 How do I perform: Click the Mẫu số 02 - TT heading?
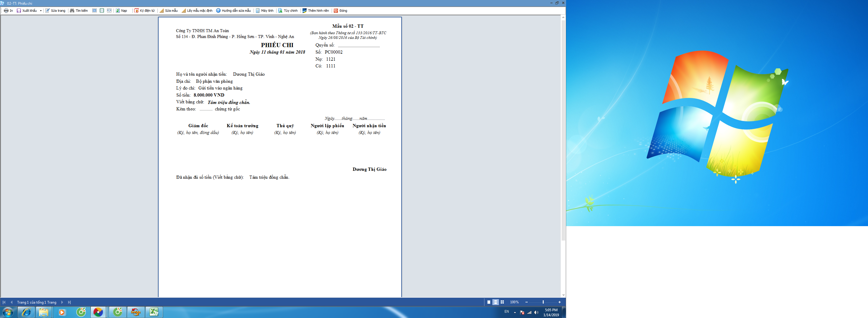point(348,26)
